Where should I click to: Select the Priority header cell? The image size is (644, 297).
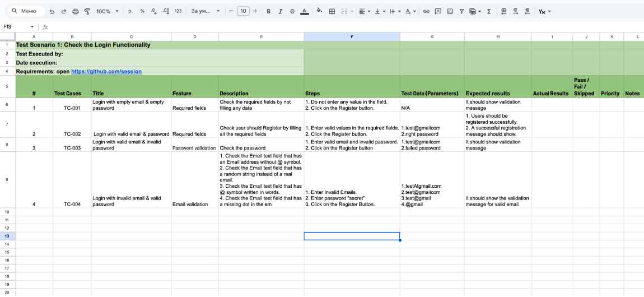coord(612,86)
